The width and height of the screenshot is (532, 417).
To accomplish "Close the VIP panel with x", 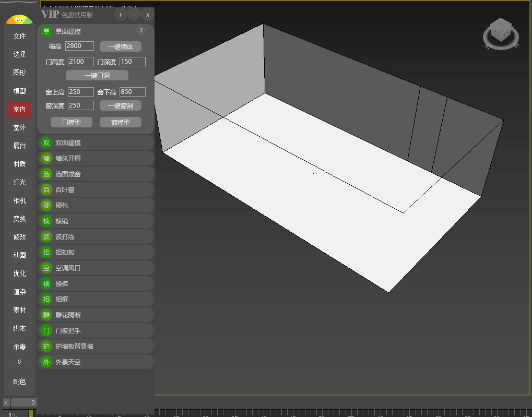I will point(148,15).
